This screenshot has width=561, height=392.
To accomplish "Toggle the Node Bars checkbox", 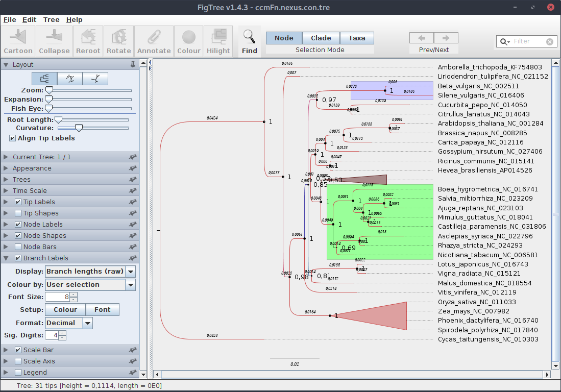I will coord(18,247).
